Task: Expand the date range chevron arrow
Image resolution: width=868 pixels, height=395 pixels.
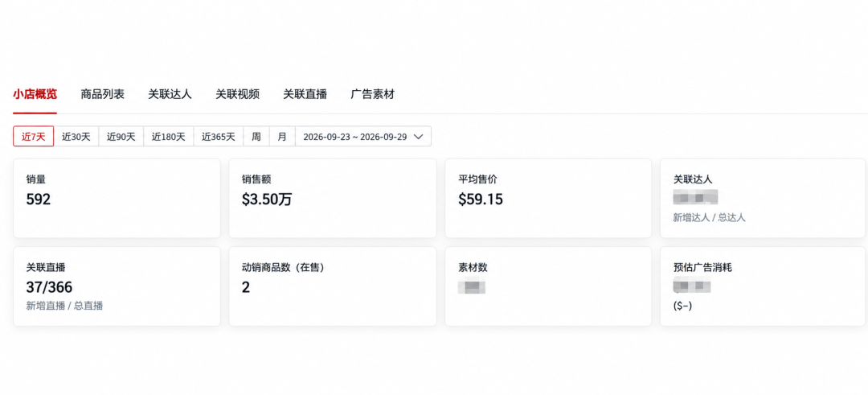Action: (x=419, y=136)
